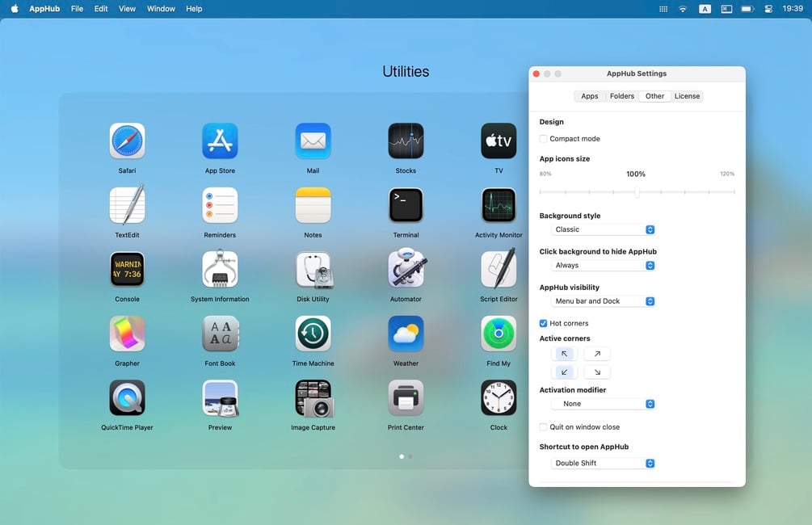The width and height of the screenshot is (812, 525).
Task: Open the Terminal app icon
Action: tap(406, 205)
